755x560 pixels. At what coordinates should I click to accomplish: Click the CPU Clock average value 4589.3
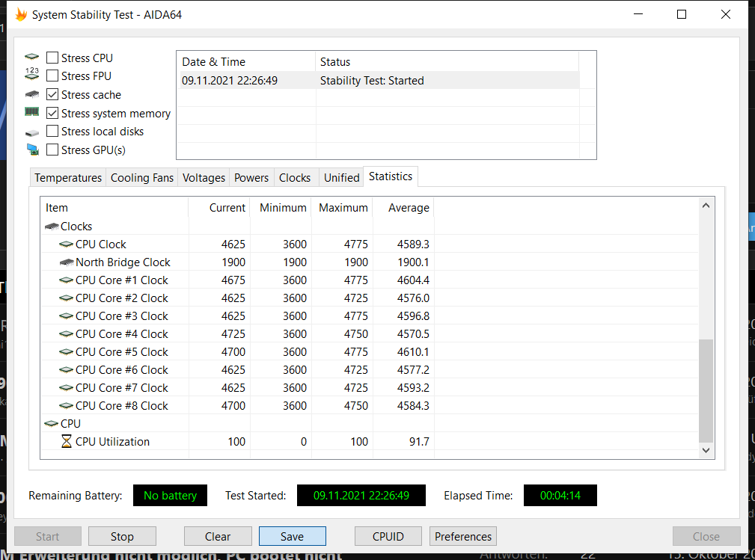[x=413, y=244]
